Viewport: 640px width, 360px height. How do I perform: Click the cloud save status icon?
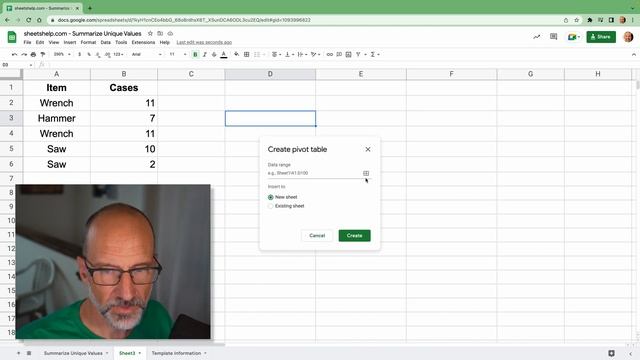(x=170, y=33)
